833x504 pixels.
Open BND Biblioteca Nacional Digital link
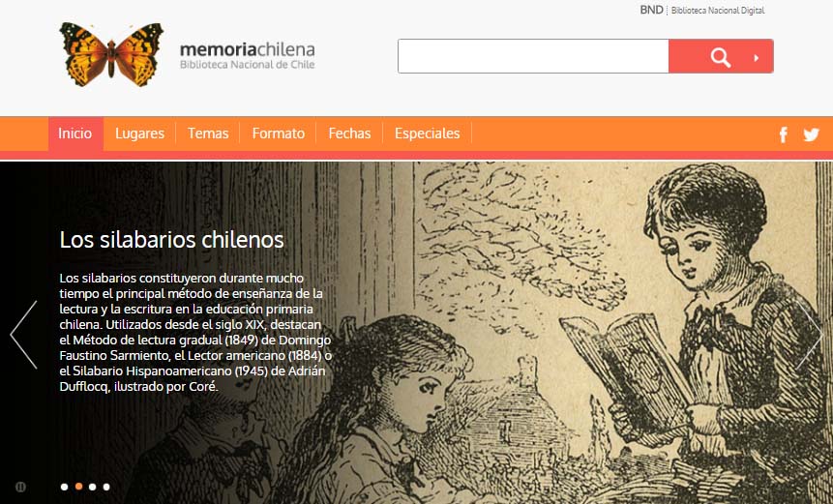coord(701,10)
